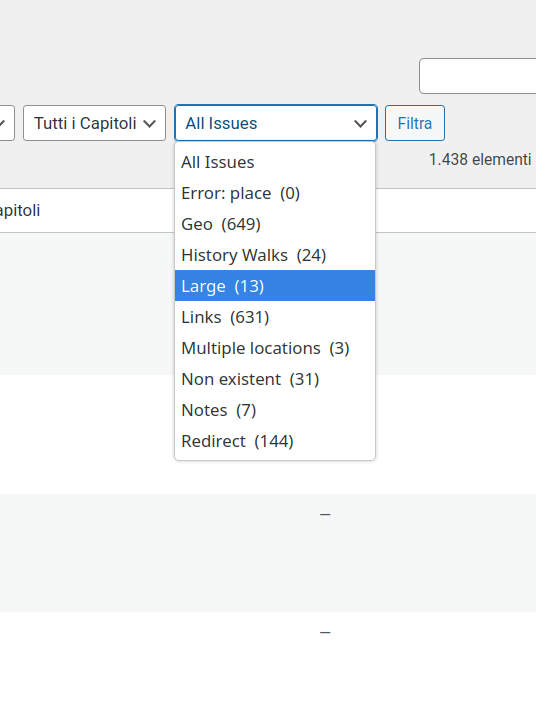Open the partially visible dropdown at left edge
This screenshot has height=713, width=536.
point(7,123)
